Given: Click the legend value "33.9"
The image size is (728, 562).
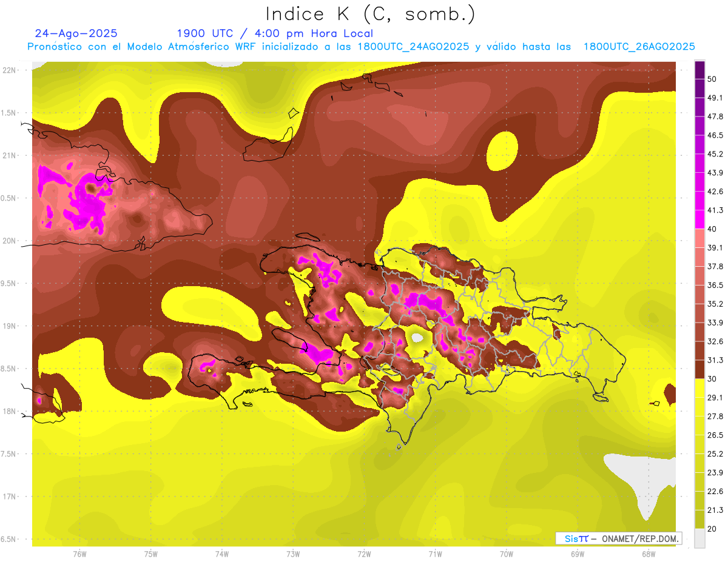Looking at the screenshot, I should pyautogui.click(x=715, y=323).
